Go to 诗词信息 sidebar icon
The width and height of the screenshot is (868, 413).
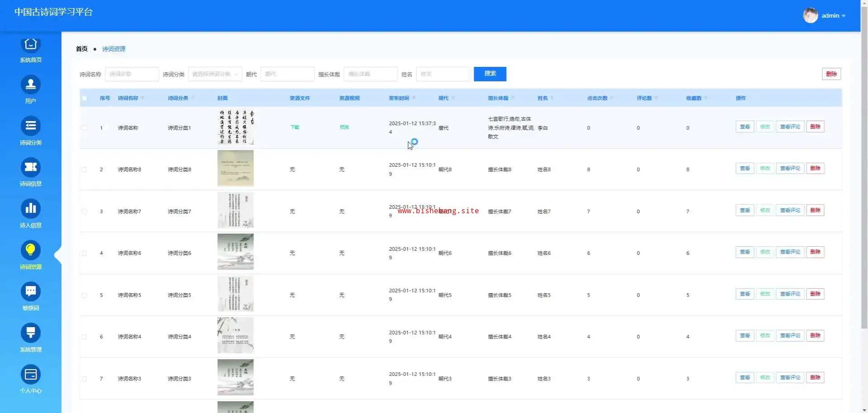click(30, 168)
